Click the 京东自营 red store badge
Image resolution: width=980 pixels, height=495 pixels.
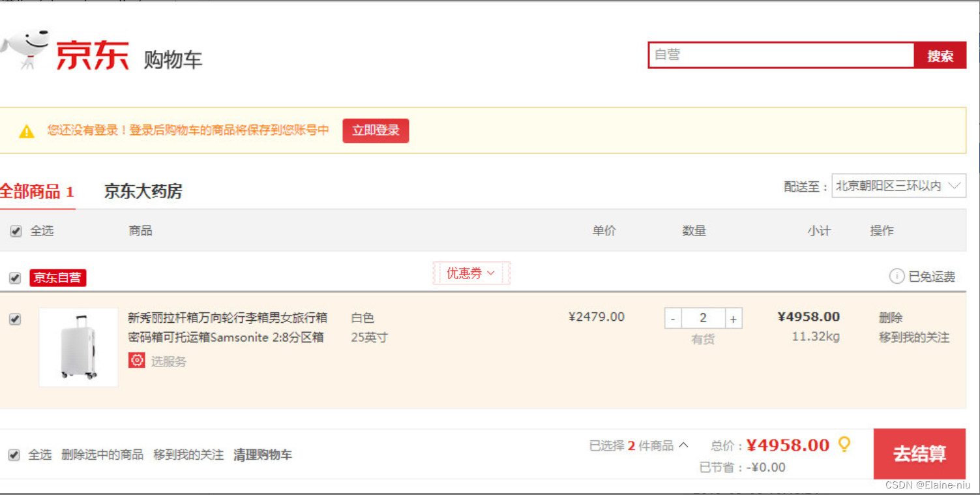pyautogui.click(x=57, y=278)
